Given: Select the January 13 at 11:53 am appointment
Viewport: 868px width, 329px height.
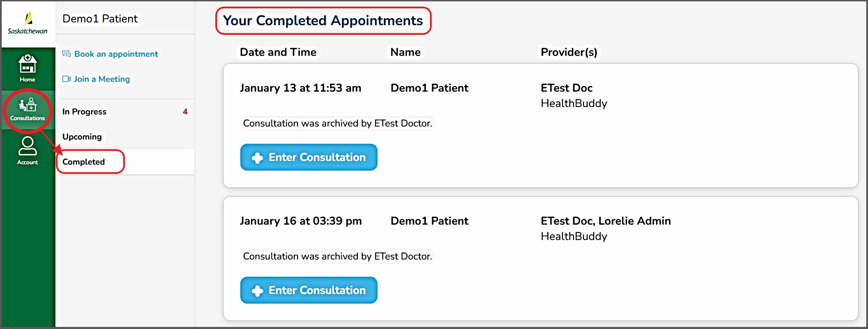Looking at the screenshot, I should pyautogui.click(x=300, y=88).
